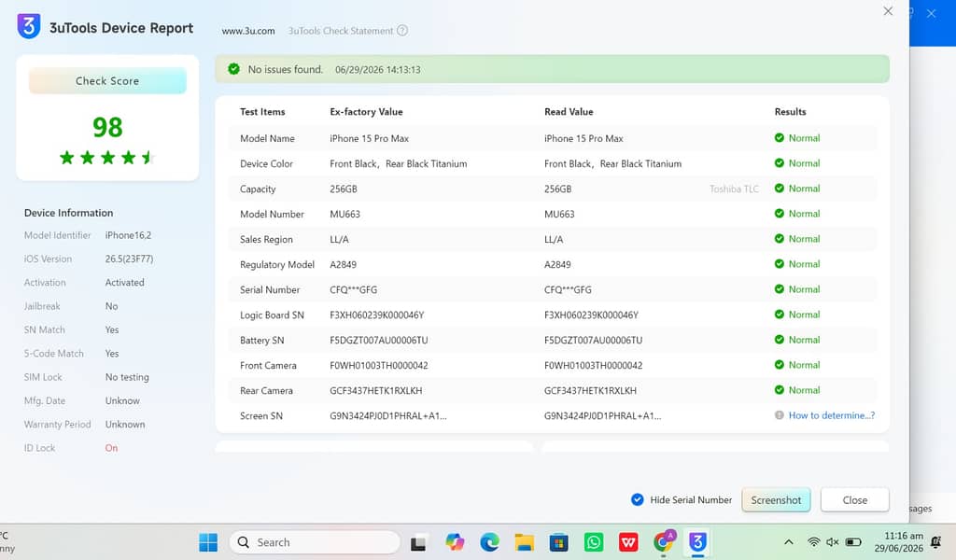Show hidden system tray icons
The image size is (956, 560).
[x=788, y=542]
